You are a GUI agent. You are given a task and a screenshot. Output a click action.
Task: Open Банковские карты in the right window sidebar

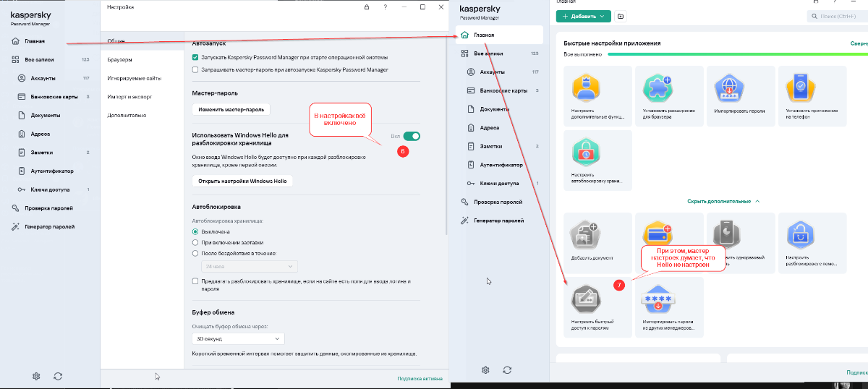503,90
